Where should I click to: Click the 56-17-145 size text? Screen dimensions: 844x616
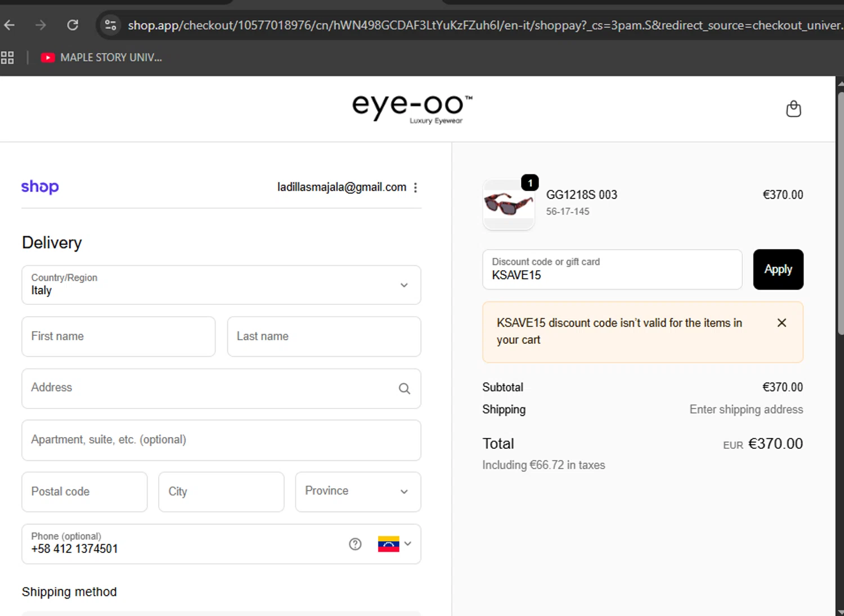[568, 212]
